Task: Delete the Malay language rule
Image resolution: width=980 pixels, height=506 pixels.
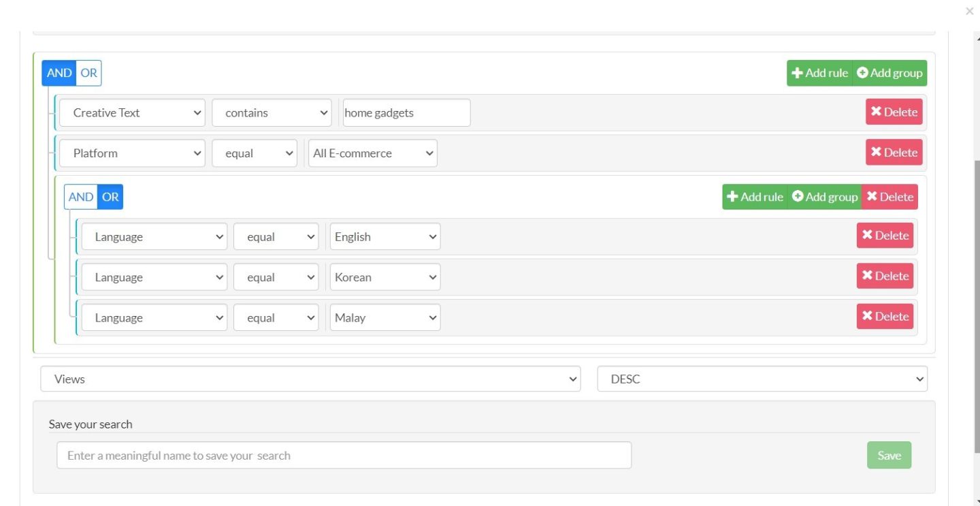Action: pos(885,316)
